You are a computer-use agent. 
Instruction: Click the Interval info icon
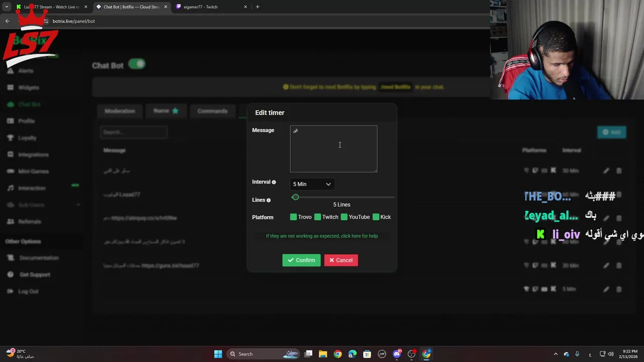click(x=274, y=182)
